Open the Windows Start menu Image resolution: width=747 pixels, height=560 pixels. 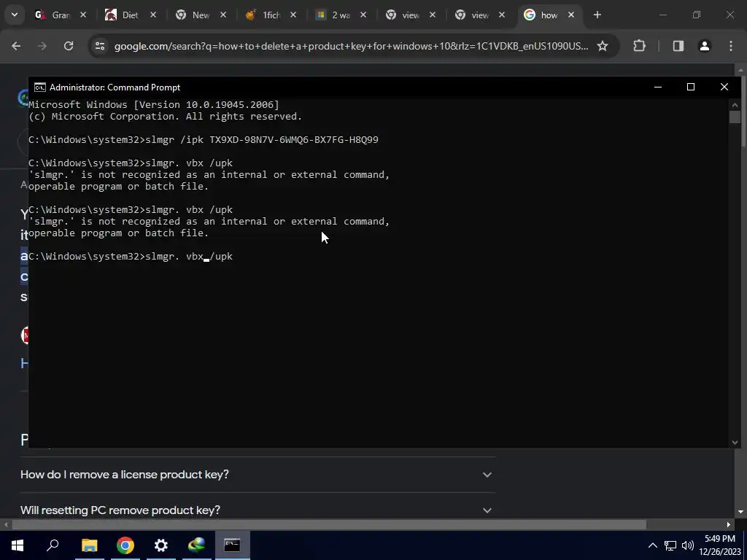pos(18,545)
